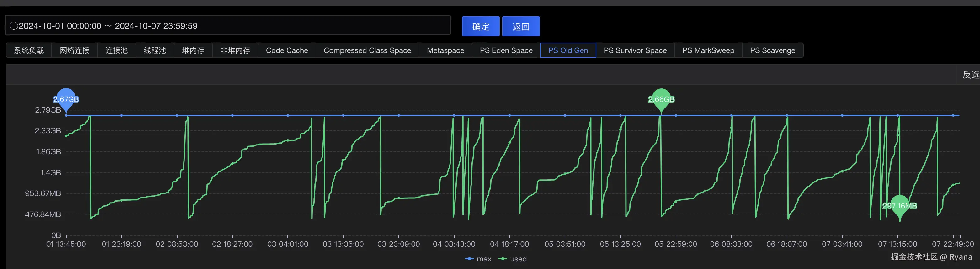Click the clock icon in date range field
Viewport: 980px width, 269px height.
point(14,26)
